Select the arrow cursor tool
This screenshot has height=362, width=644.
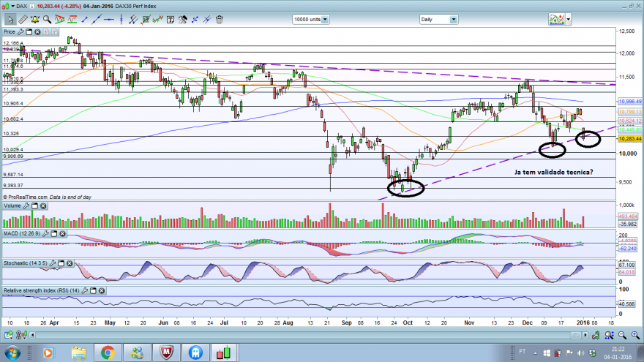tap(10, 19)
